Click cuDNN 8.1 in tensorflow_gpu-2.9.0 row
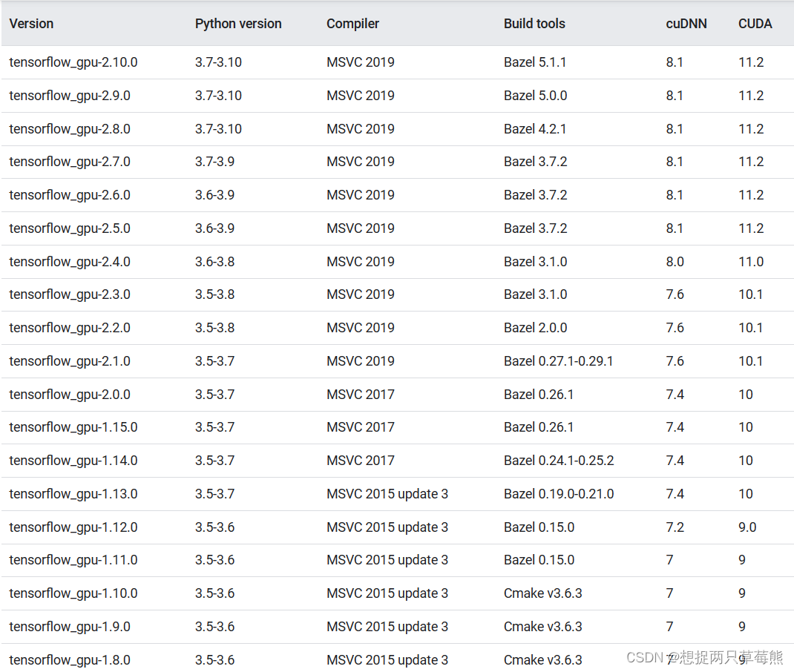Viewport: 794px width, 672px height. 675,96
